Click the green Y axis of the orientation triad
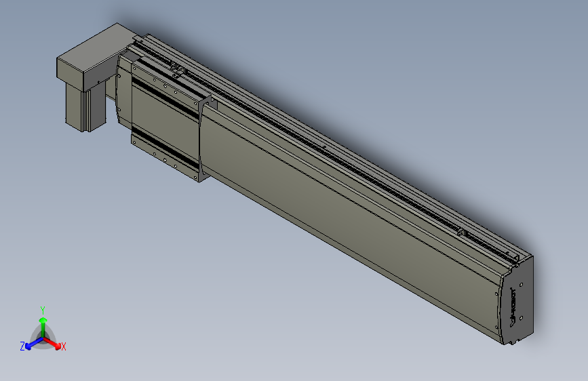Screen dimensions: 588x381 click(x=43, y=326)
